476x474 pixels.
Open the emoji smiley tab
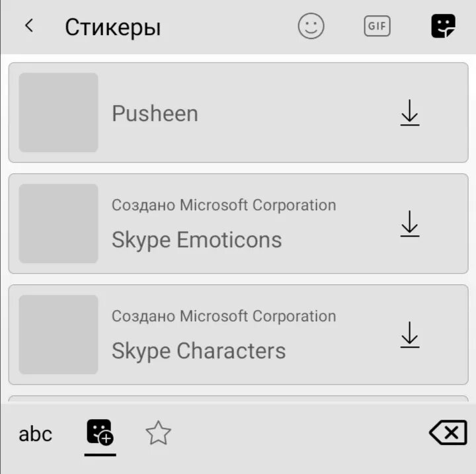[x=311, y=26]
